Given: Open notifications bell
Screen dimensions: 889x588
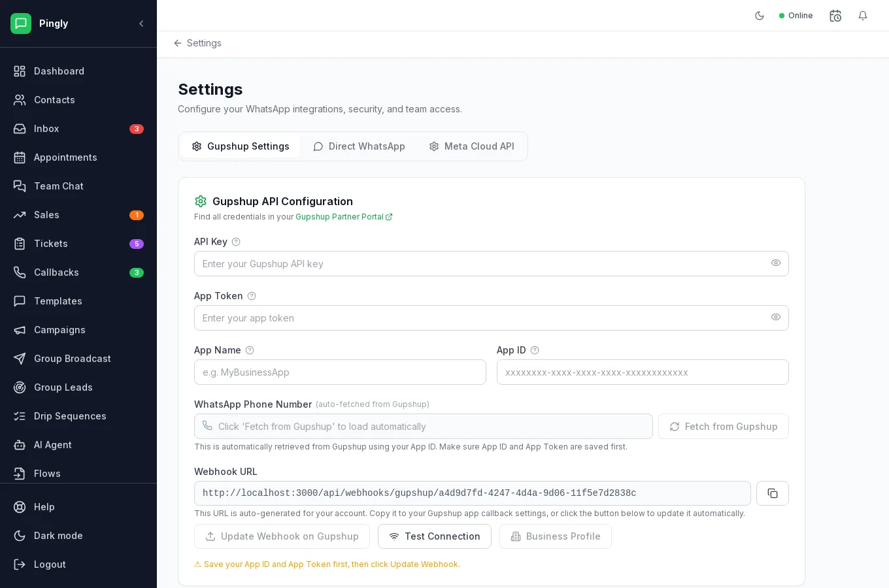Looking at the screenshot, I should pyautogui.click(x=863, y=16).
